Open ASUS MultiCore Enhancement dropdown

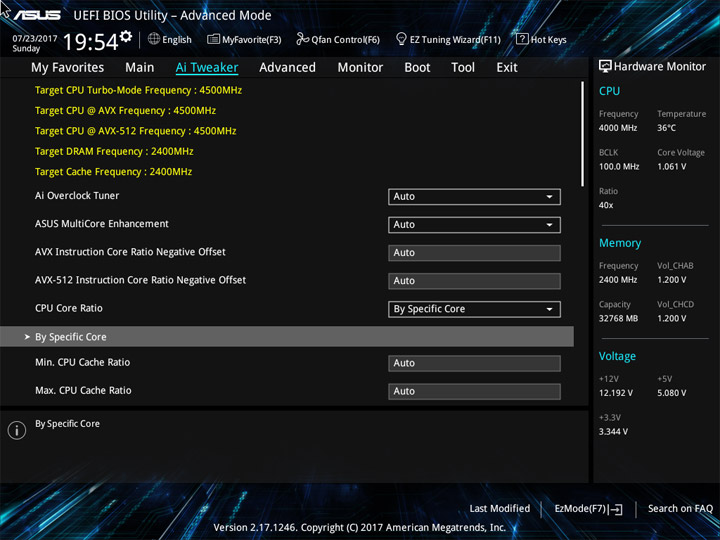[x=474, y=225]
